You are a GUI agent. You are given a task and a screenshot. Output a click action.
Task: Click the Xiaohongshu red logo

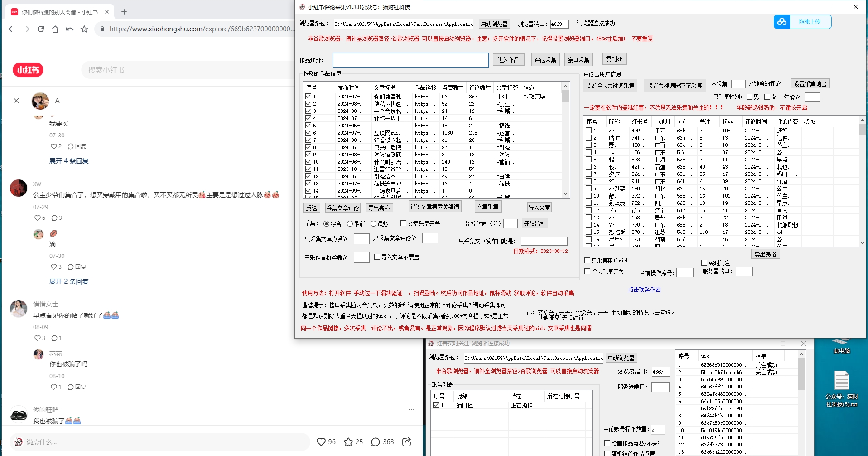(28, 70)
